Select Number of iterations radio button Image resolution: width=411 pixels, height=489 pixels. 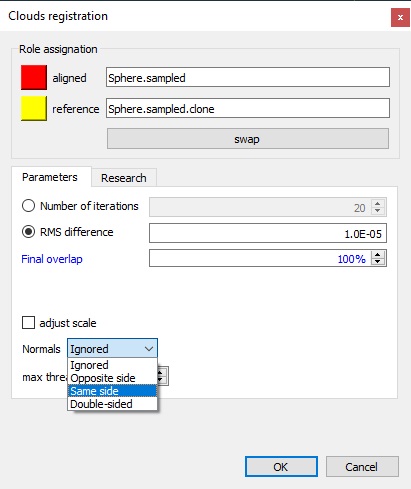click(28, 206)
